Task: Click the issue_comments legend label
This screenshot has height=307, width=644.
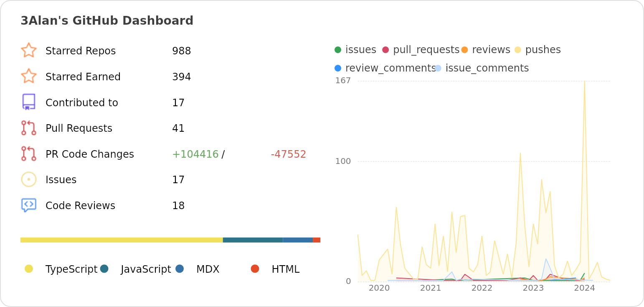Action: 487,68
